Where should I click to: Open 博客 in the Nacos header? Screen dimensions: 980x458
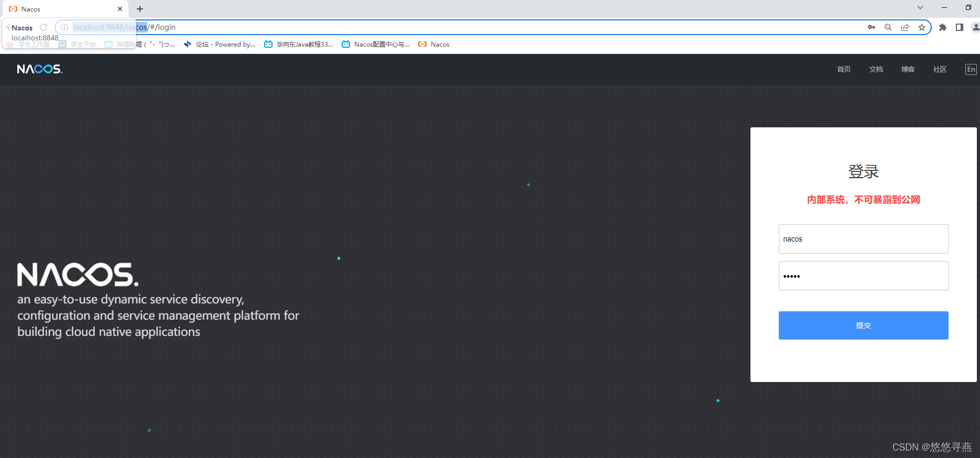click(908, 69)
